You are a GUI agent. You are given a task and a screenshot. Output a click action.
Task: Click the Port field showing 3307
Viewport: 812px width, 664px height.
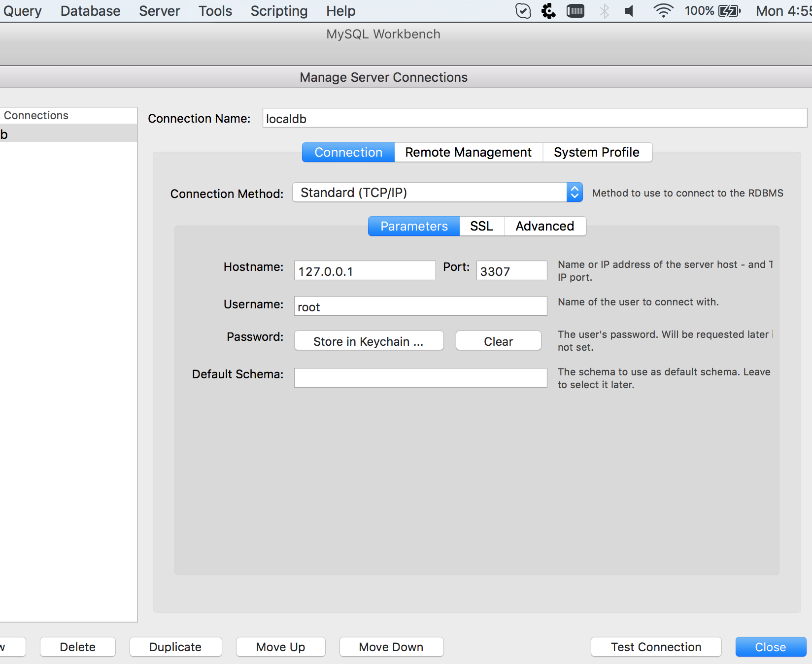click(512, 271)
